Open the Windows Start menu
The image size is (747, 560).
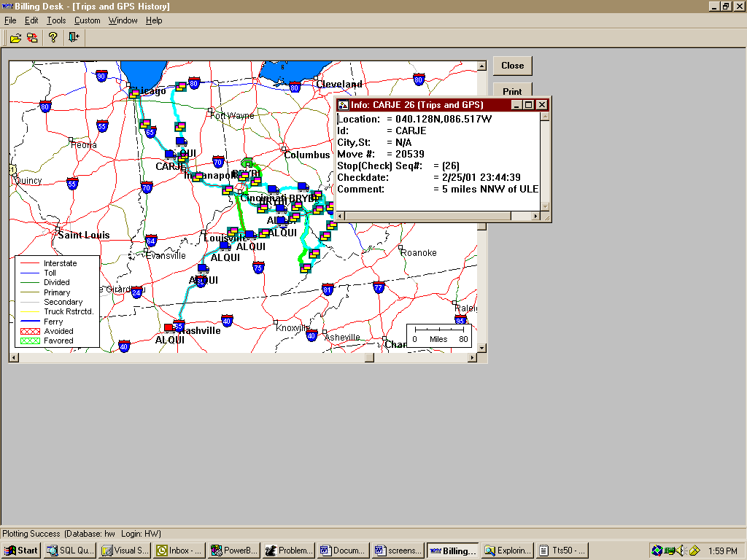(21, 551)
